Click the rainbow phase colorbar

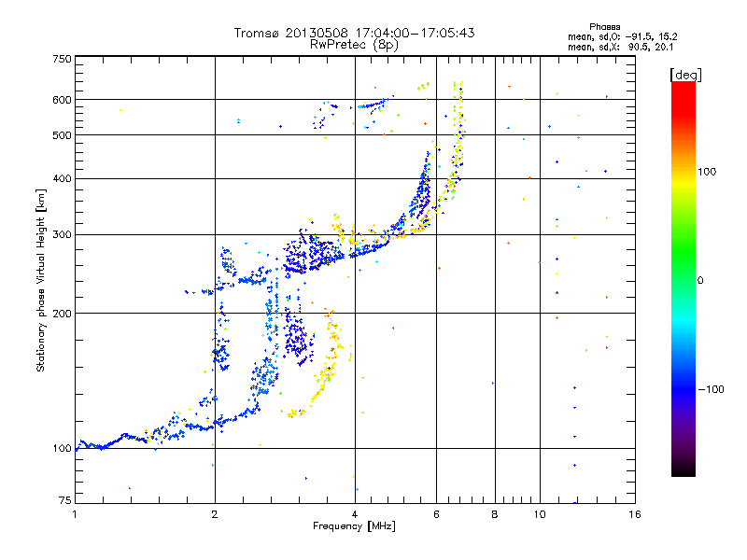pos(684,279)
